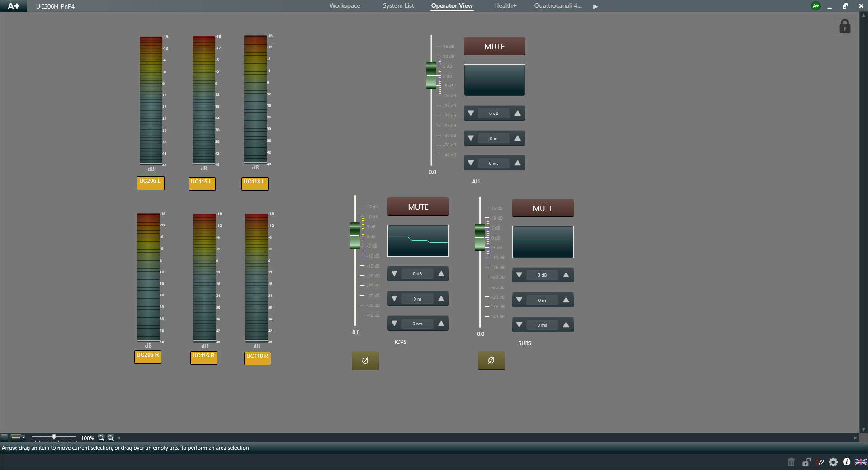
Task: Click the lock icon at top right
Action: 844,26
